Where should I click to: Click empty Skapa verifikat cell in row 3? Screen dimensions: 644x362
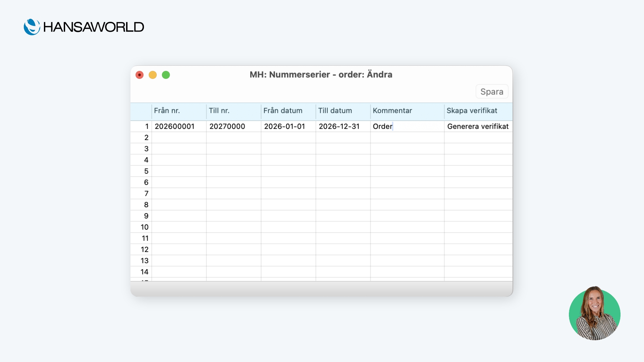(478, 149)
